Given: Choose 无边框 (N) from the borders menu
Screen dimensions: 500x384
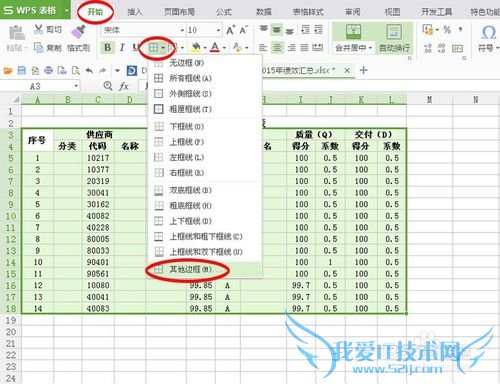Looking at the screenshot, I should [205, 63].
